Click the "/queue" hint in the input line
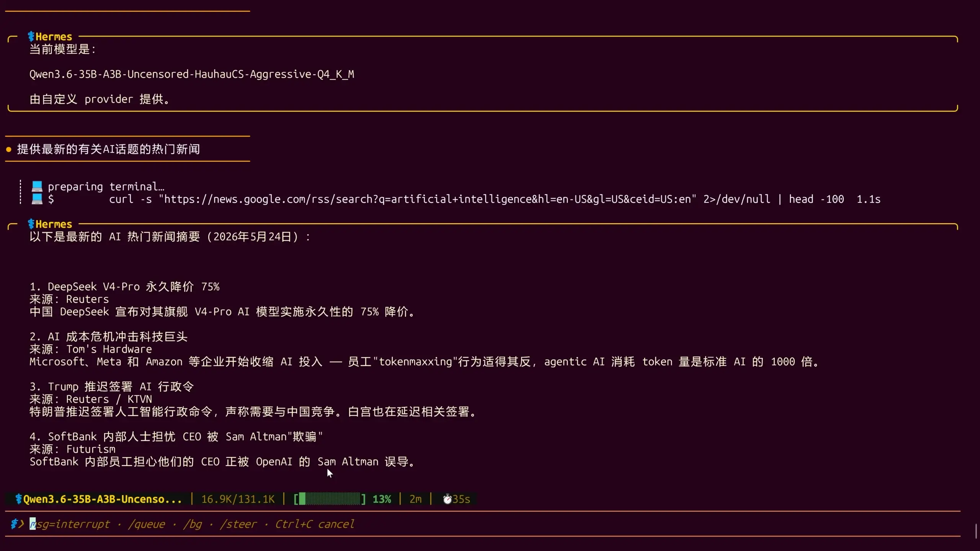Image resolution: width=980 pixels, height=551 pixels. click(x=147, y=524)
